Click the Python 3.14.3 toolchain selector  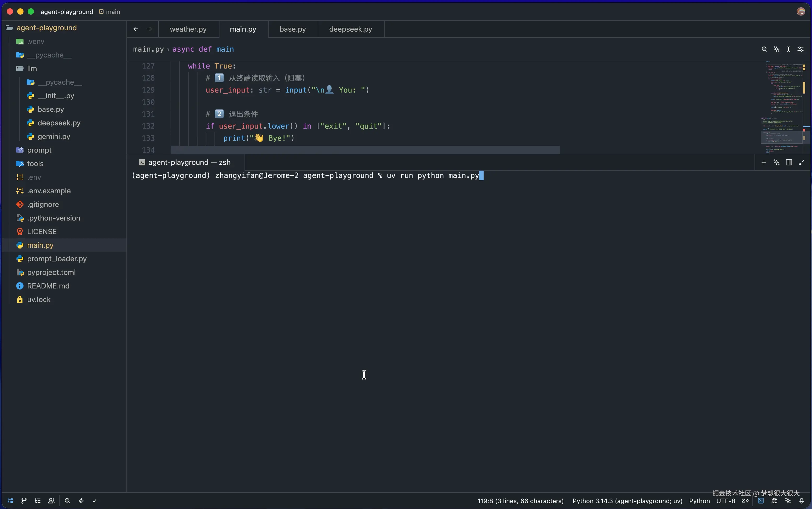(x=627, y=501)
